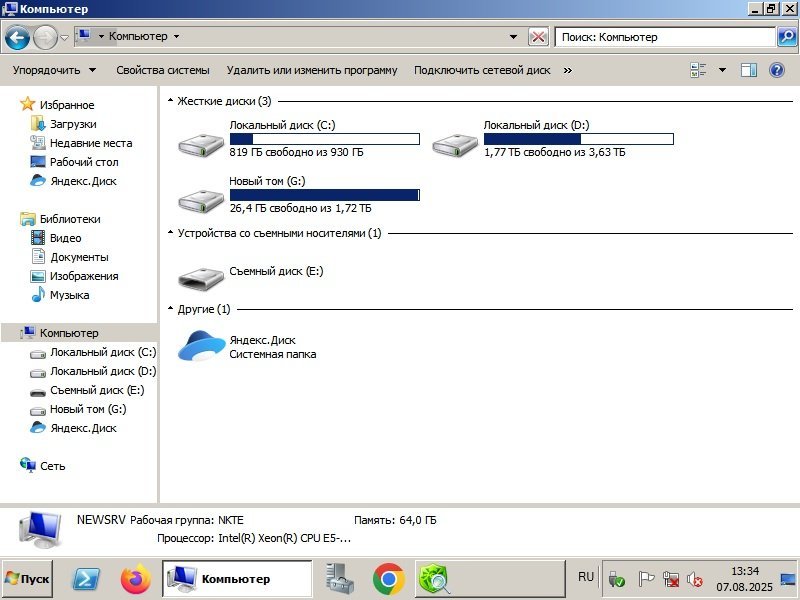Click Удалить или изменить программу
The height and width of the screenshot is (600, 800).
312,70
